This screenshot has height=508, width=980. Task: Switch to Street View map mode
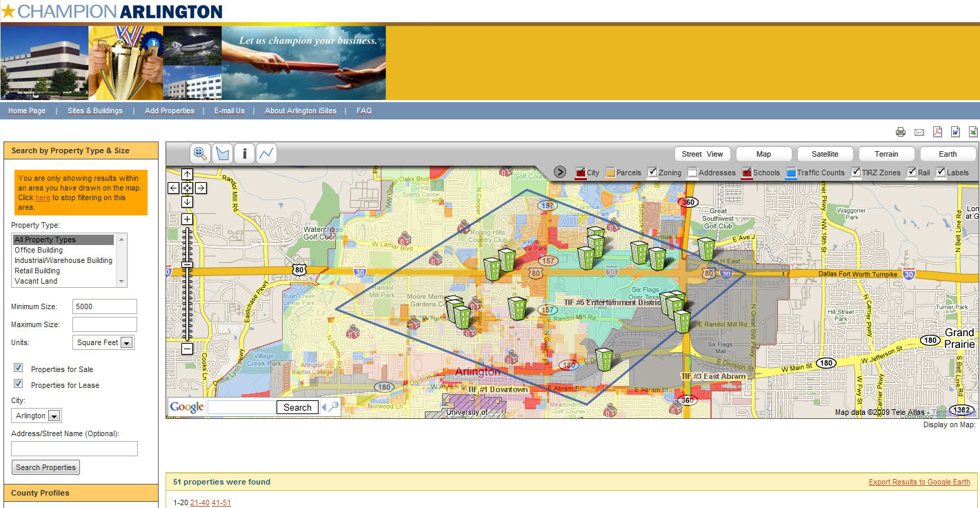(703, 154)
